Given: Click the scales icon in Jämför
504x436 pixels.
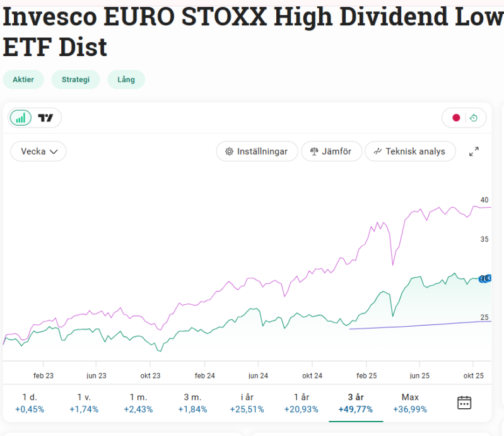Looking at the screenshot, I should coord(314,151).
